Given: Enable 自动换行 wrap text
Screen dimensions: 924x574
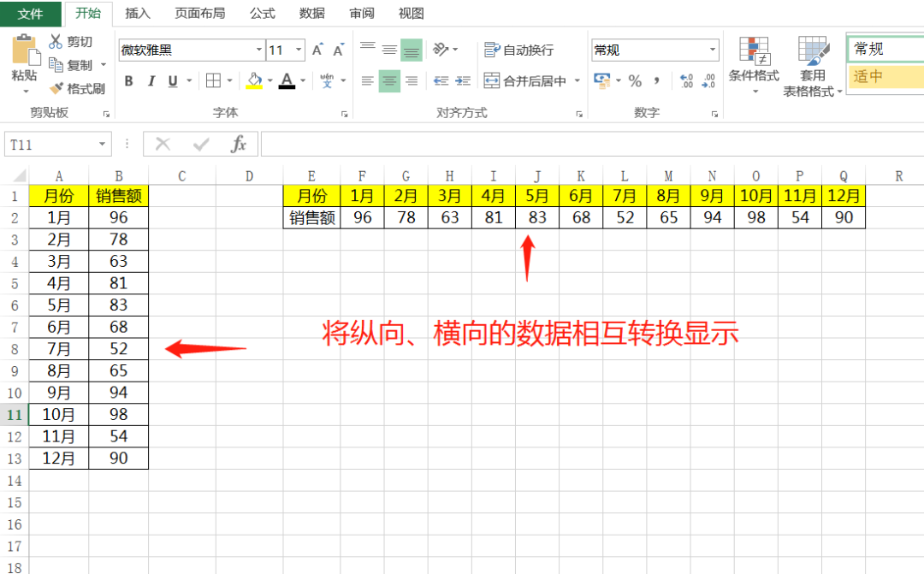Looking at the screenshot, I should click(x=519, y=50).
